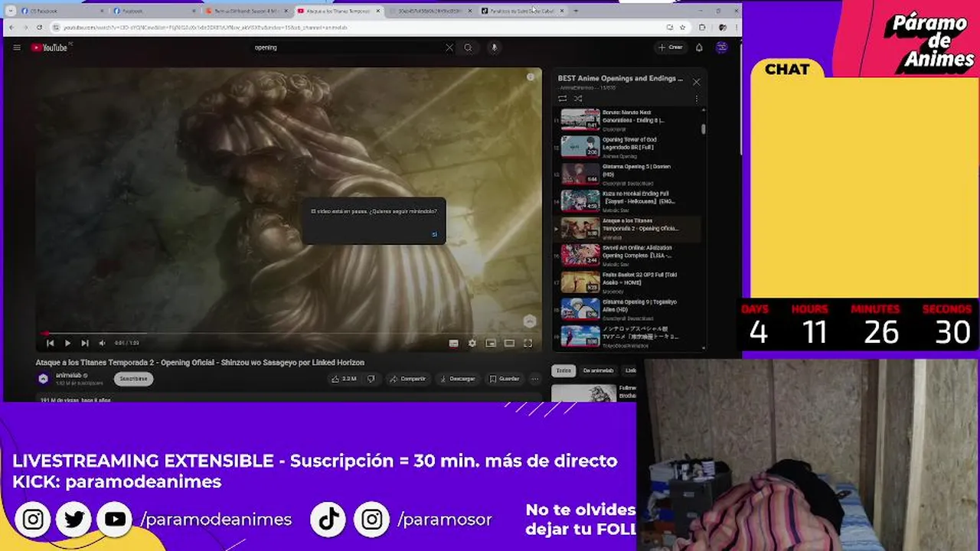Enter fullscreen on the video player
The height and width of the screenshot is (551, 980).
coord(528,344)
